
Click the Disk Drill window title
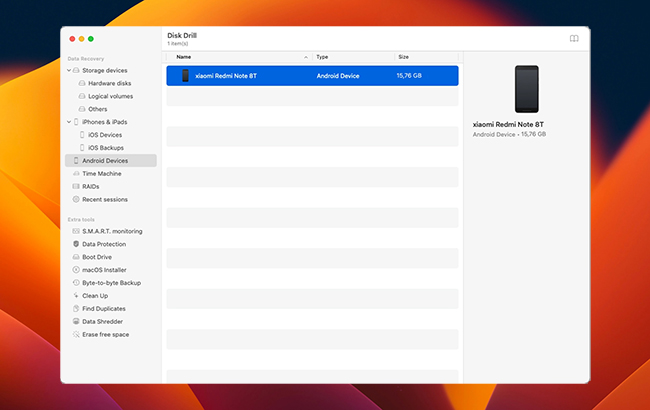[182, 36]
